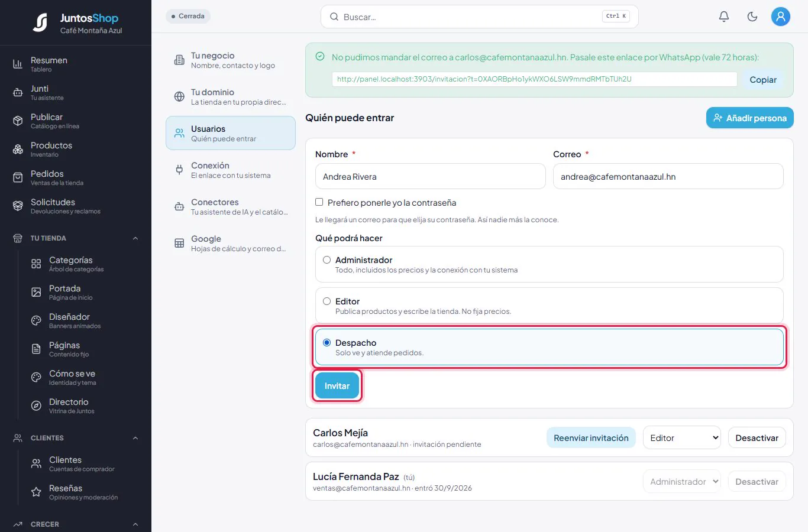Image resolution: width=808 pixels, height=532 pixels.
Task: Open the user profile avatar
Action: click(x=781, y=17)
